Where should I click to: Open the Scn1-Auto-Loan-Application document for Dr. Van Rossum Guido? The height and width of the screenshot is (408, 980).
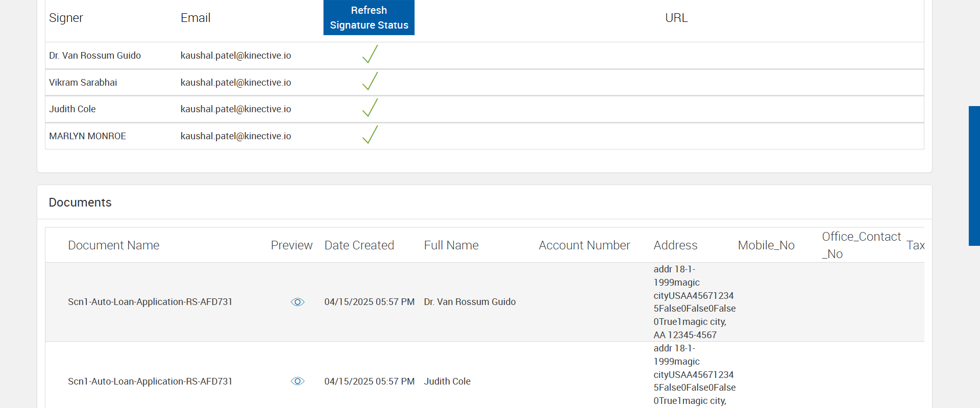click(150, 302)
